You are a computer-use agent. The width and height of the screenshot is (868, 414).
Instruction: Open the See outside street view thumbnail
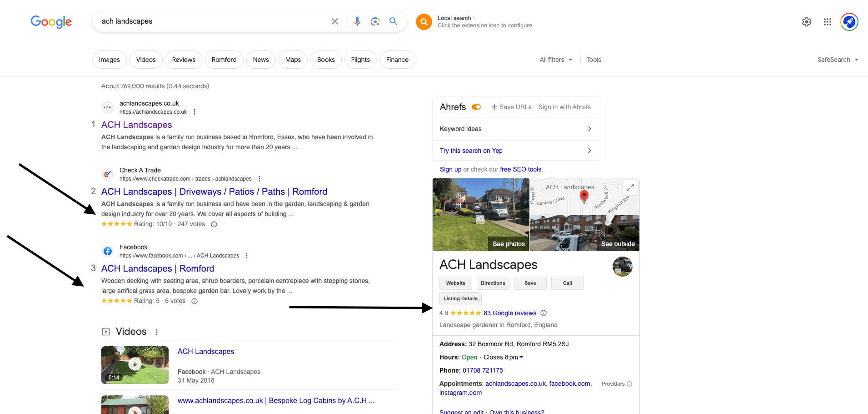pos(585,233)
